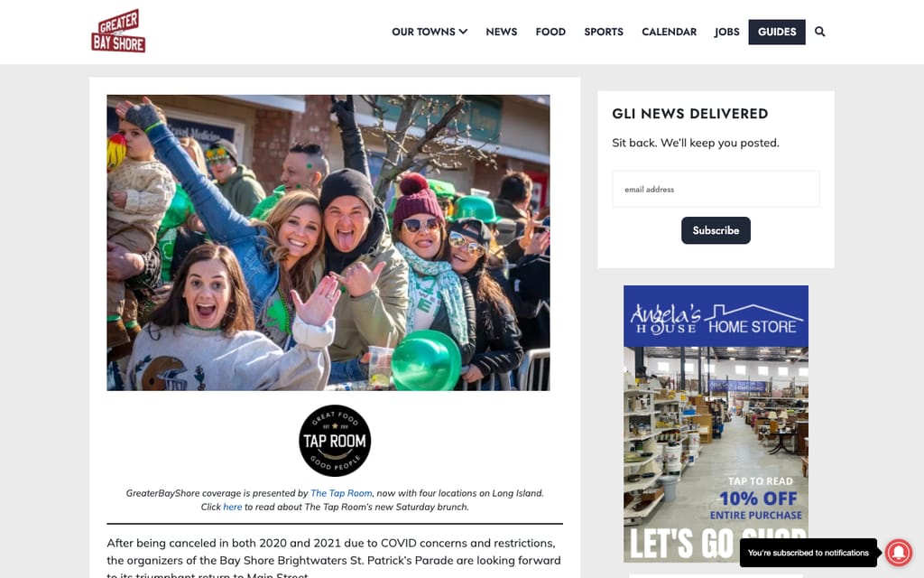
Task: Click the 10% off entire purchase offer
Action: 757,506
